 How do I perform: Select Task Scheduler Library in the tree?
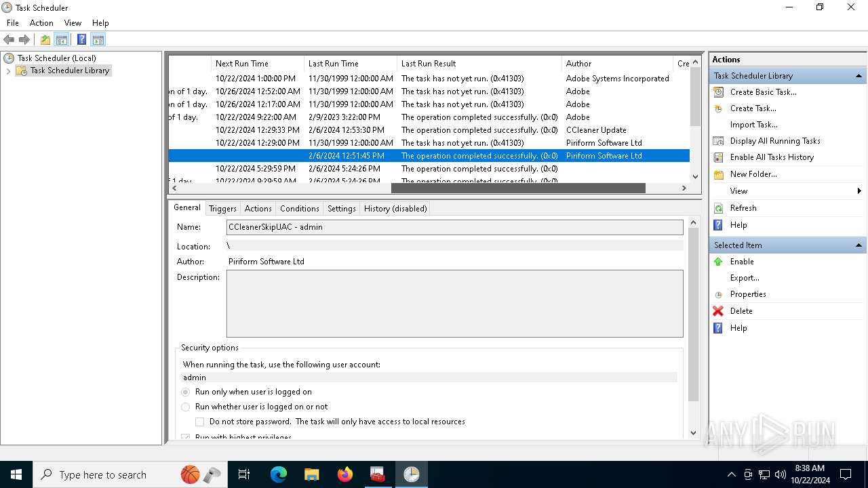coord(69,70)
